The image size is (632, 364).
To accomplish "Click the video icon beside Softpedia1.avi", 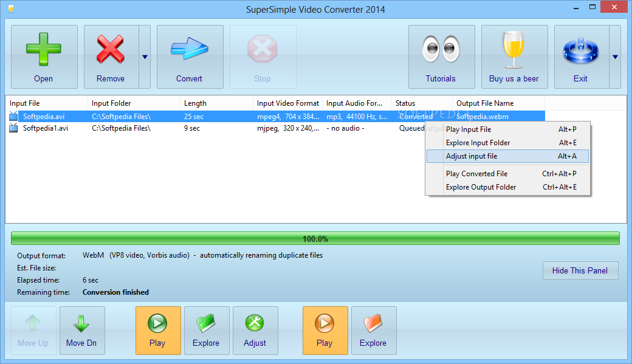I will point(13,128).
